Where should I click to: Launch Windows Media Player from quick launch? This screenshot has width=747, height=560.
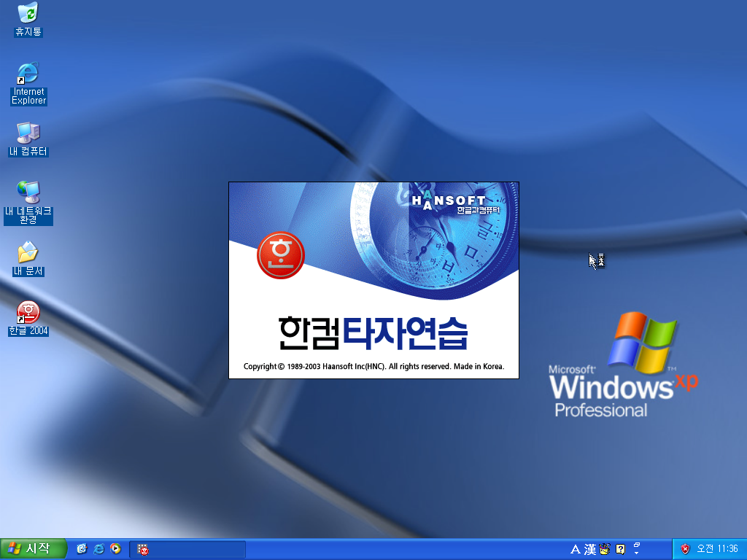point(115,549)
